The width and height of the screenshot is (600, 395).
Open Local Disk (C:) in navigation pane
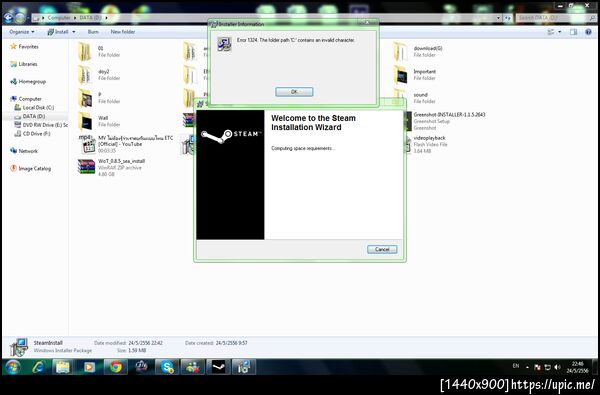(34, 108)
